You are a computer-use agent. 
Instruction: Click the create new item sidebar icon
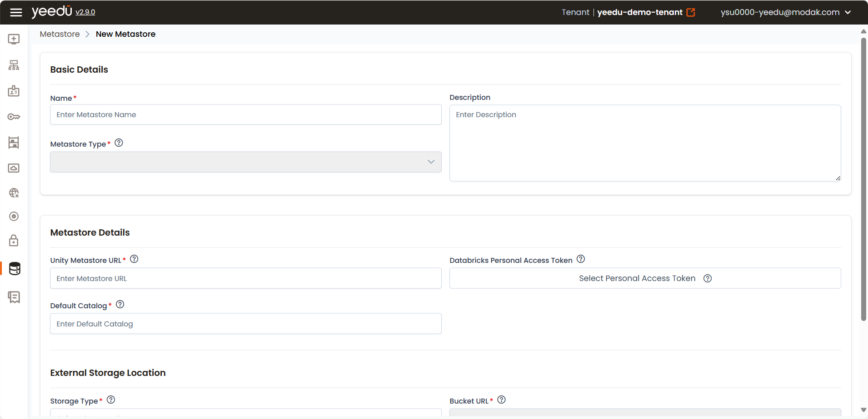14,39
